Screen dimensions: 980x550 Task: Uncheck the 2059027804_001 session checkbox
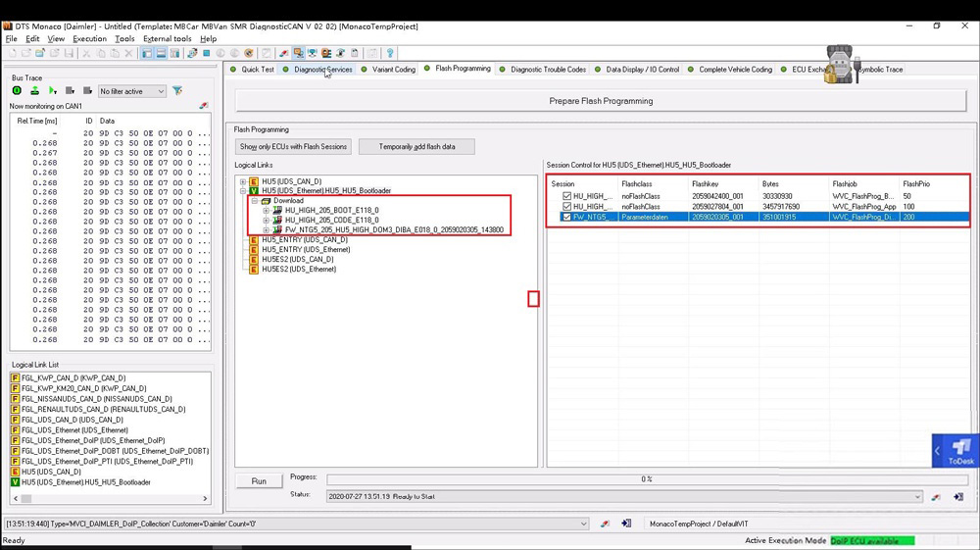pyautogui.click(x=566, y=206)
